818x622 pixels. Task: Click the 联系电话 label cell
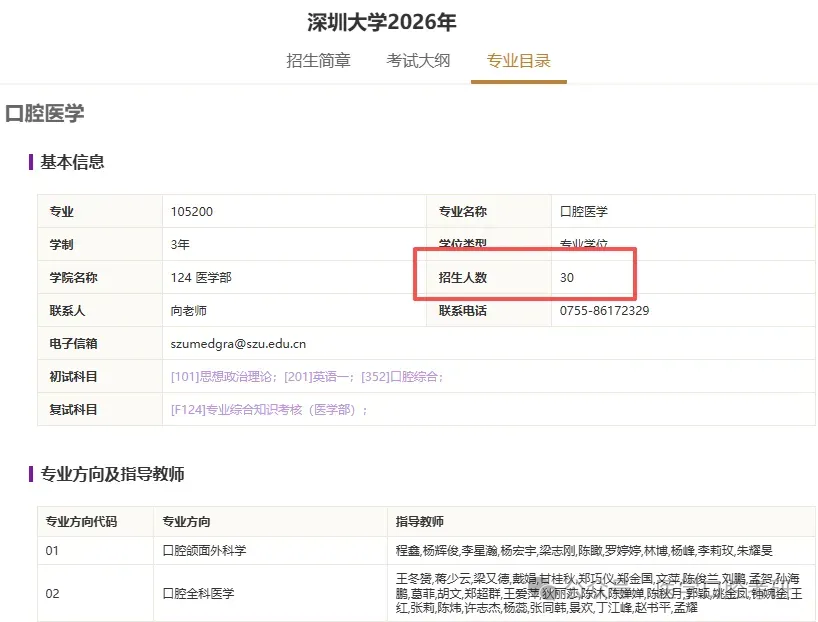pyautogui.click(x=489, y=310)
